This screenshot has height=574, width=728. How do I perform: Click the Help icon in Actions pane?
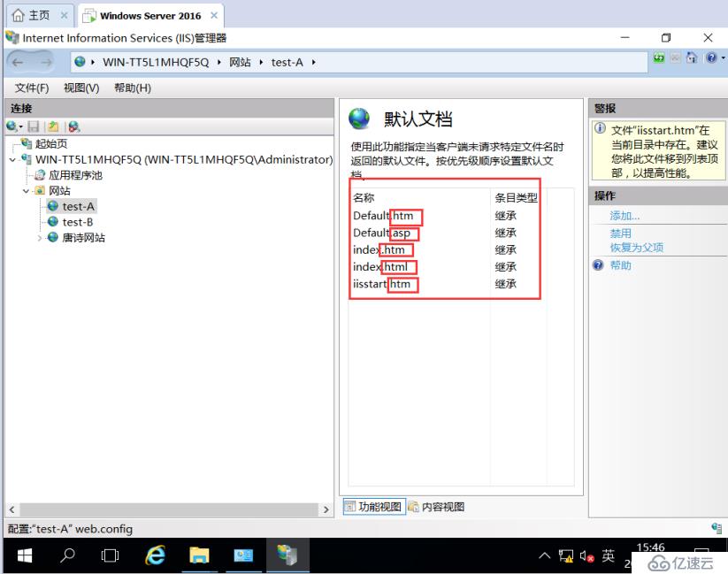[x=599, y=265]
